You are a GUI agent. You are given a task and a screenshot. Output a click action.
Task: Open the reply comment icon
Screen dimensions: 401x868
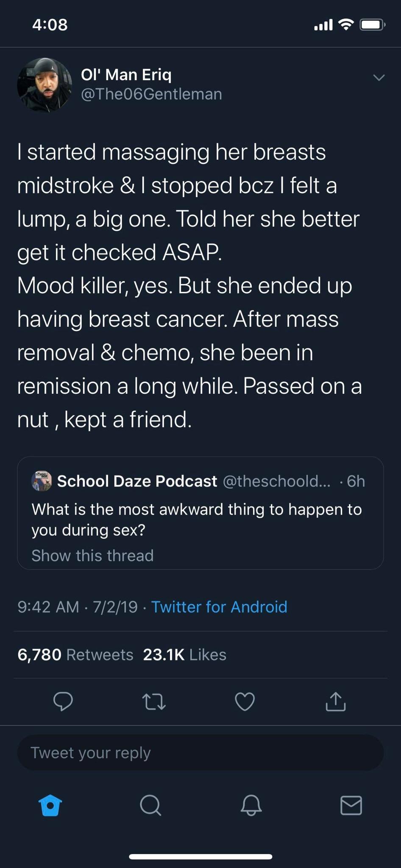pyautogui.click(x=63, y=701)
